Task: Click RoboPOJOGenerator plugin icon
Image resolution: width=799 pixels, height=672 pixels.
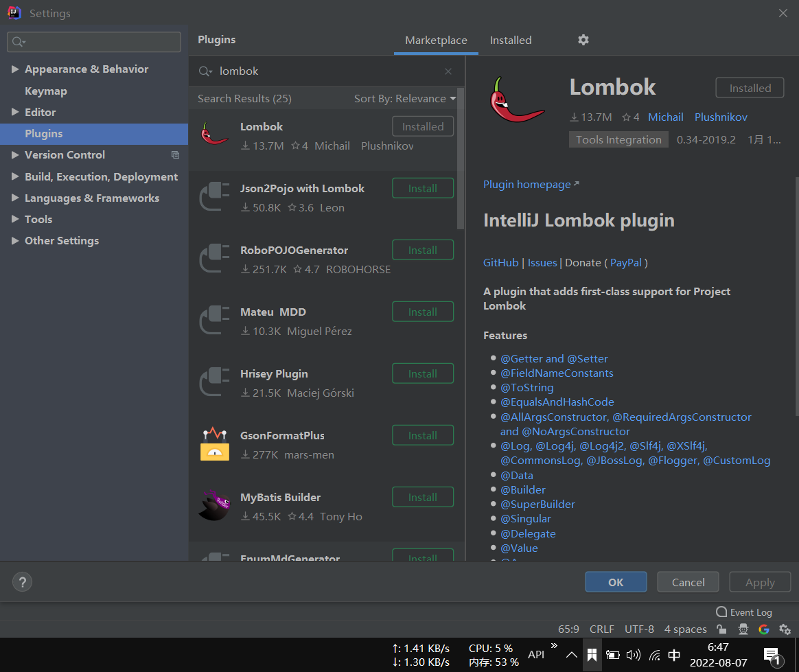Action: pyautogui.click(x=215, y=258)
